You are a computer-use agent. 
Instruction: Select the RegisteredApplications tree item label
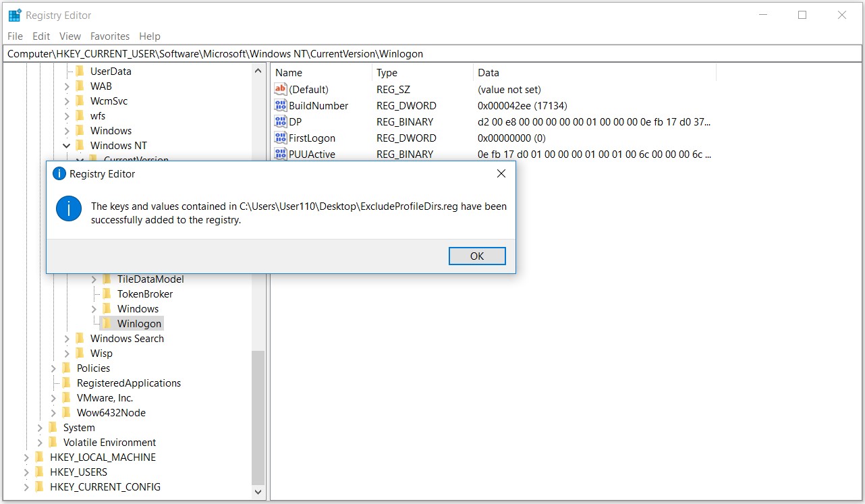click(x=129, y=383)
